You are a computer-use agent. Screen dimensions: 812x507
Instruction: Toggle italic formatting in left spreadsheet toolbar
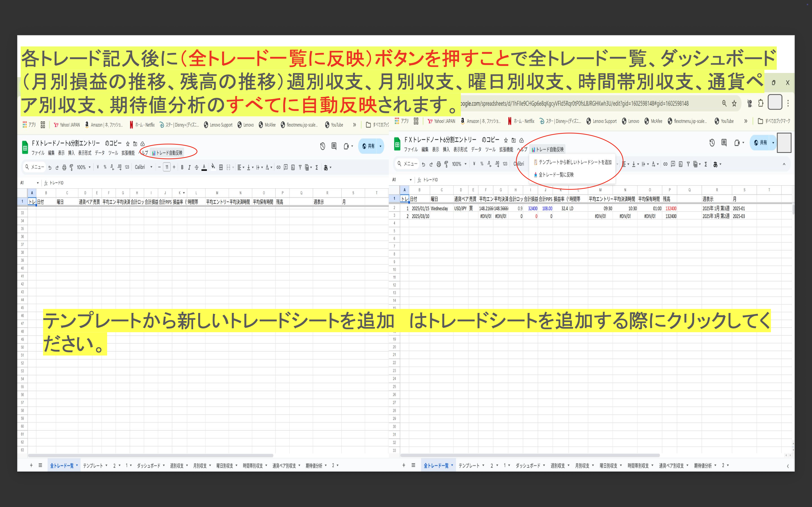coord(189,167)
